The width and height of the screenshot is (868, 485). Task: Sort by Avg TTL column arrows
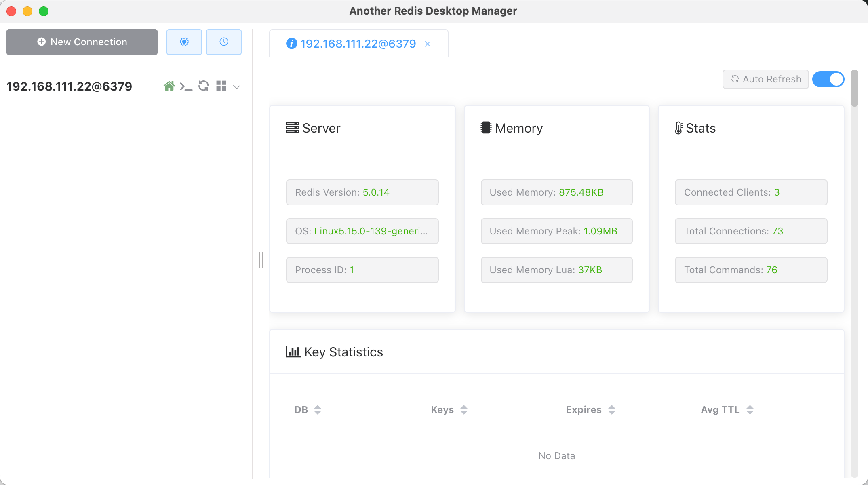tap(750, 410)
